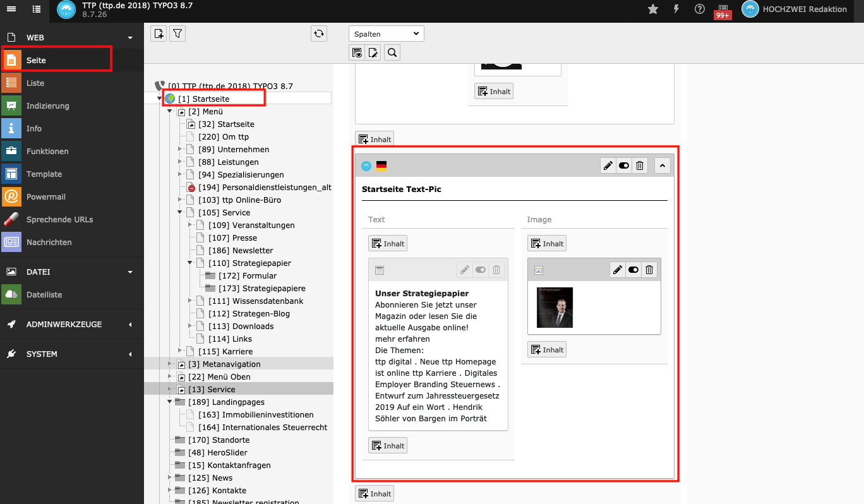Delete the Startseite Text-Pic element
864x504 pixels.
[640, 165]
